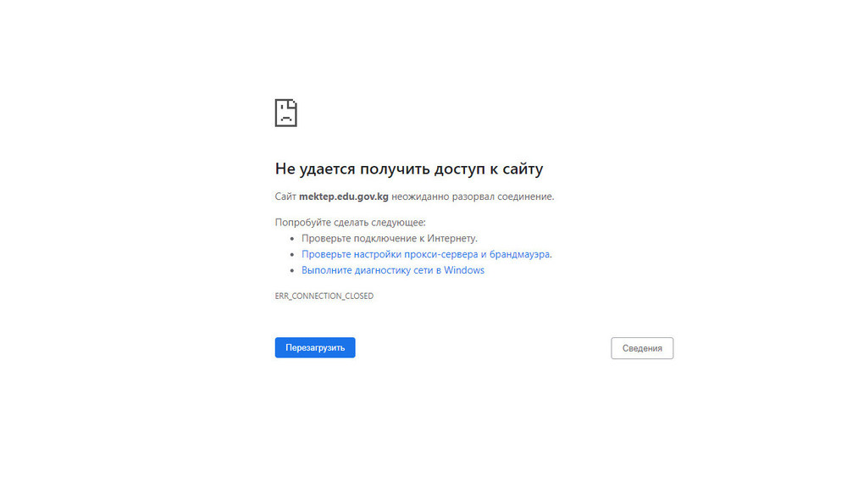Open the proxy and firewall settings link
This screenshot has height=504, width=847.
tap(426, 254)
